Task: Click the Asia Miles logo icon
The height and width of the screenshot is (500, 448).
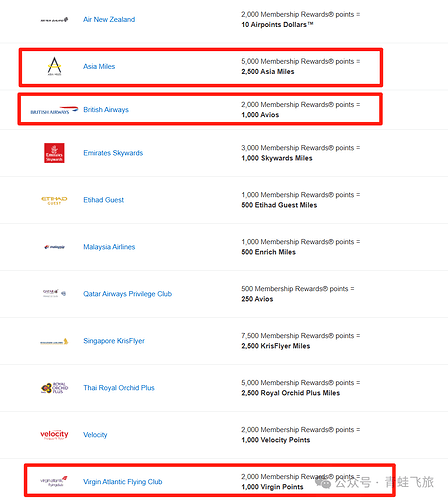Action: [54, 66]
